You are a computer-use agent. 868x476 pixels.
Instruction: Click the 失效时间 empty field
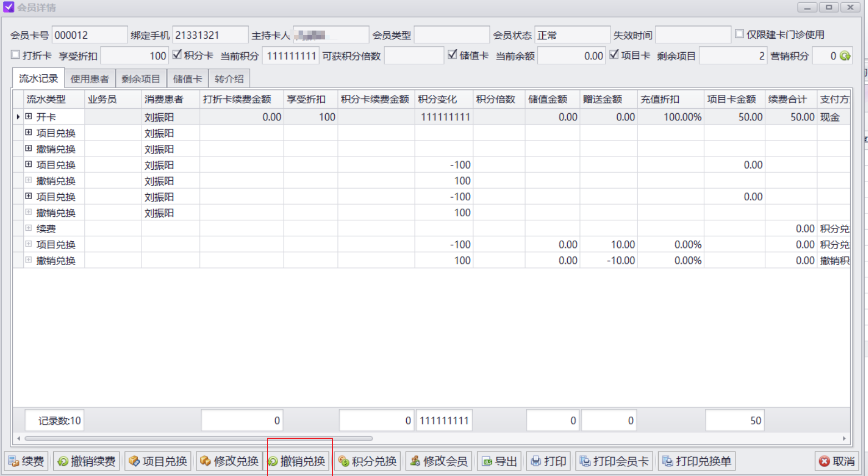tap(693, 35)
